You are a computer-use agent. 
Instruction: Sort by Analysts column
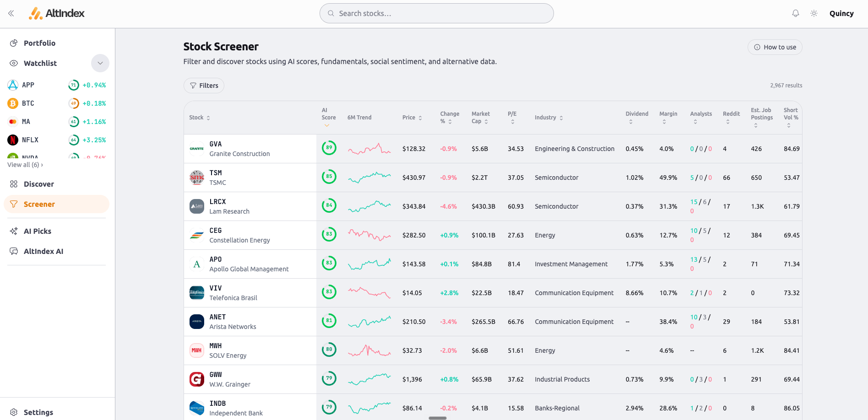pyautogui.click(x=701, y=118)
